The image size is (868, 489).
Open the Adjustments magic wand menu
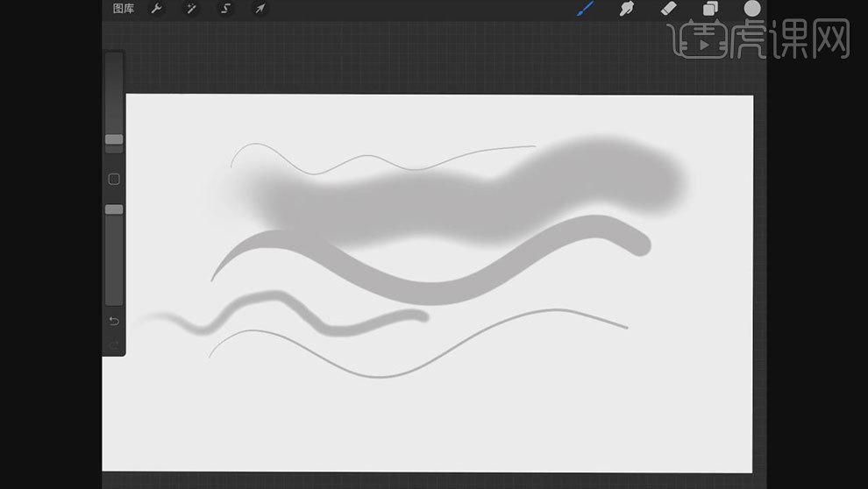click(x=191, y=8)
